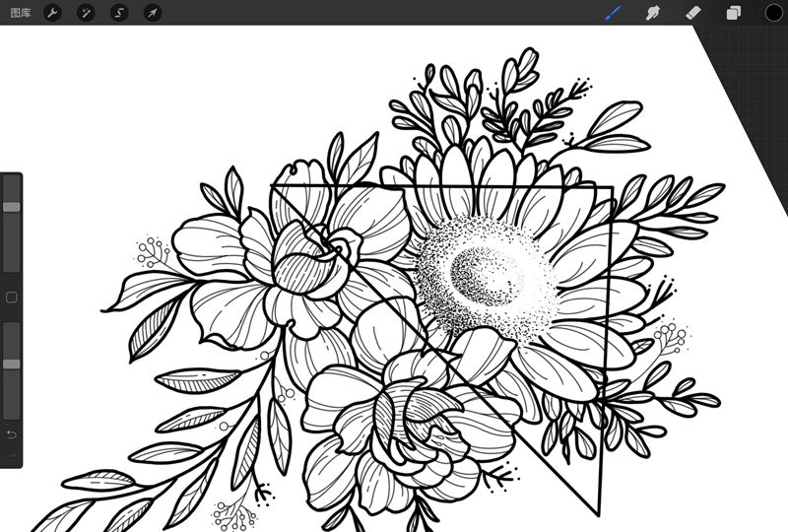The height and width of the screenshot is (532, 788).
Task: Click the brush size slider handle
Action: point(12,207)
